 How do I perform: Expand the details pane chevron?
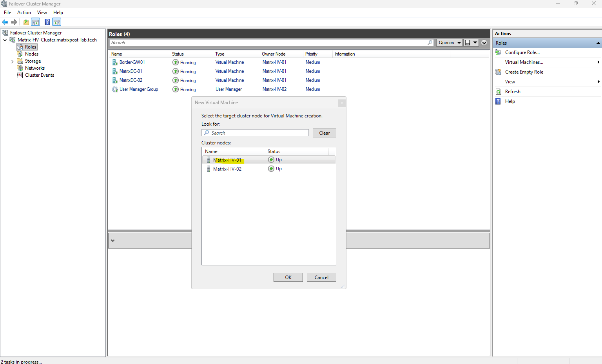(113, 241)
